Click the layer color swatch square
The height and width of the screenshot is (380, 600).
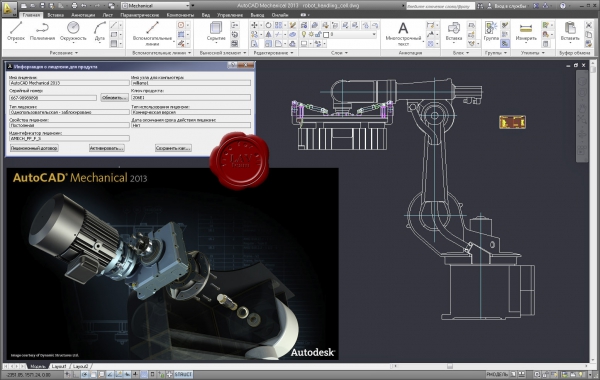(x=326, y=34)
